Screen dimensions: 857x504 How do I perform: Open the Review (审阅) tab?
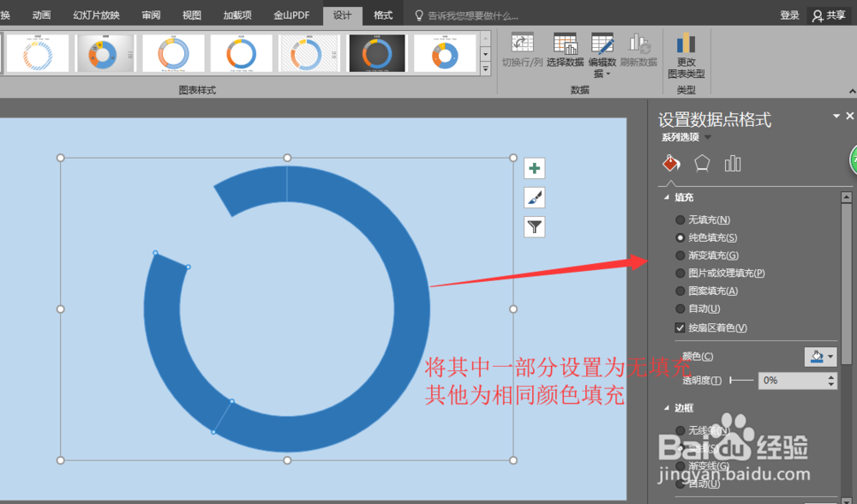tap(152, 15)
